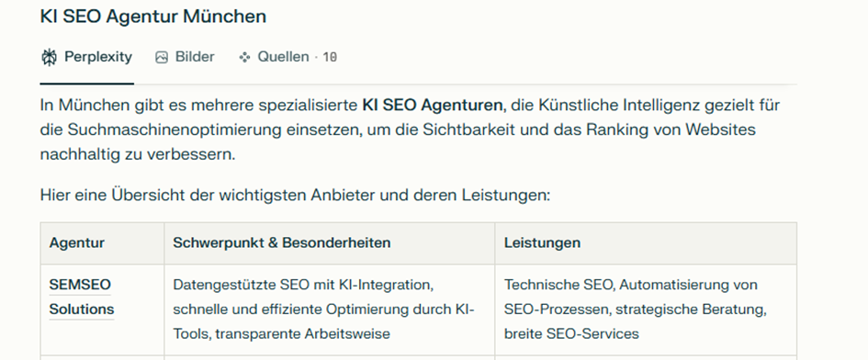Open the Bilder tab
The width and height of the screenshot is (868, 360).
coord(185,57)
